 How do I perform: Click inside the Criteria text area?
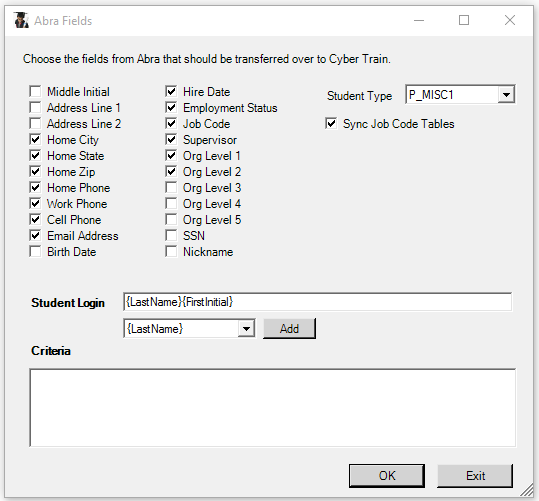(x=273, y=408)
